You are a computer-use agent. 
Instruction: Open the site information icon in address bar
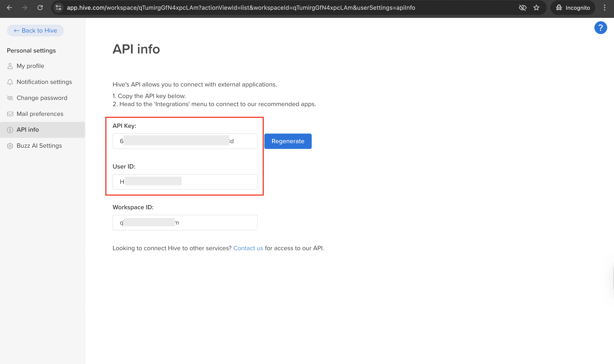tap(58, 8)
